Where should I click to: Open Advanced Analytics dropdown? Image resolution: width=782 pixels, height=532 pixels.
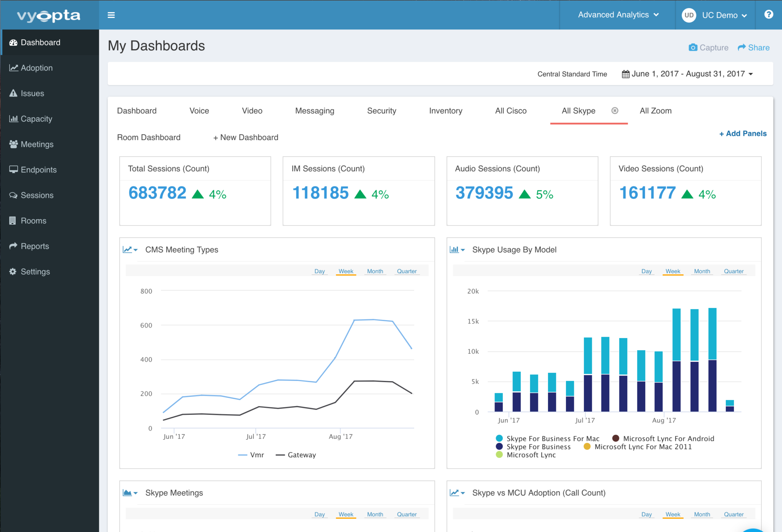pos(619,15)
